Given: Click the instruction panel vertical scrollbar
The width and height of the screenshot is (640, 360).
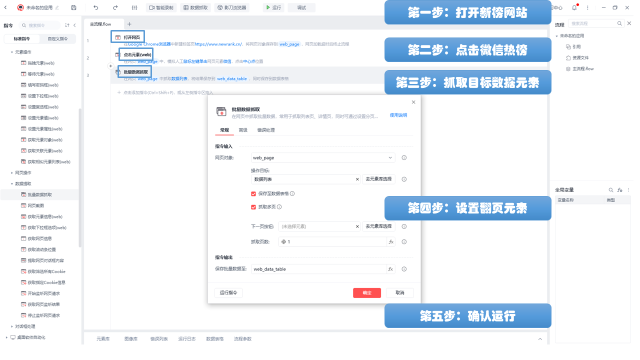Looking at the screenshot, I should coord(80,178).
